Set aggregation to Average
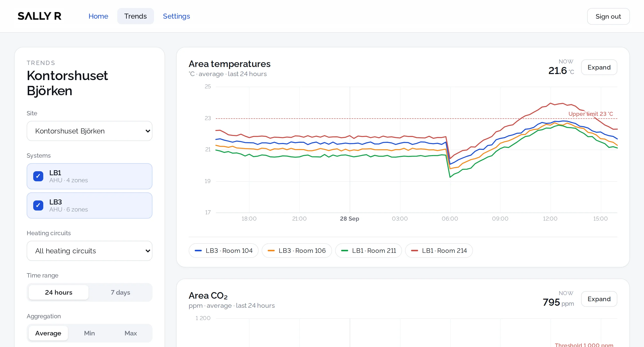The image size is (644, 347). [x=48, y=333]
